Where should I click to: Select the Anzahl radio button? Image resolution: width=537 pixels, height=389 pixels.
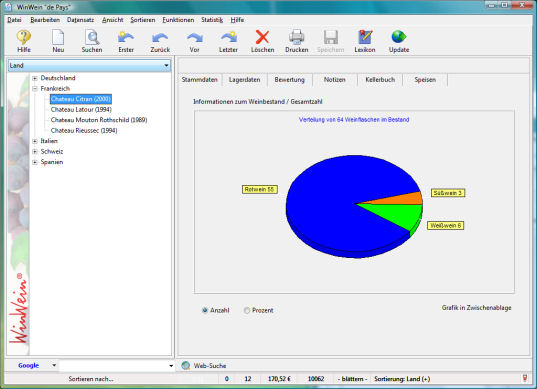[205, 310]
